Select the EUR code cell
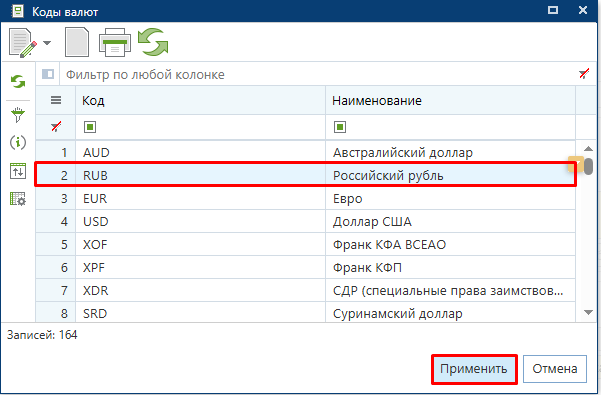This screenshot has width=601, height=395. [200, 198]
